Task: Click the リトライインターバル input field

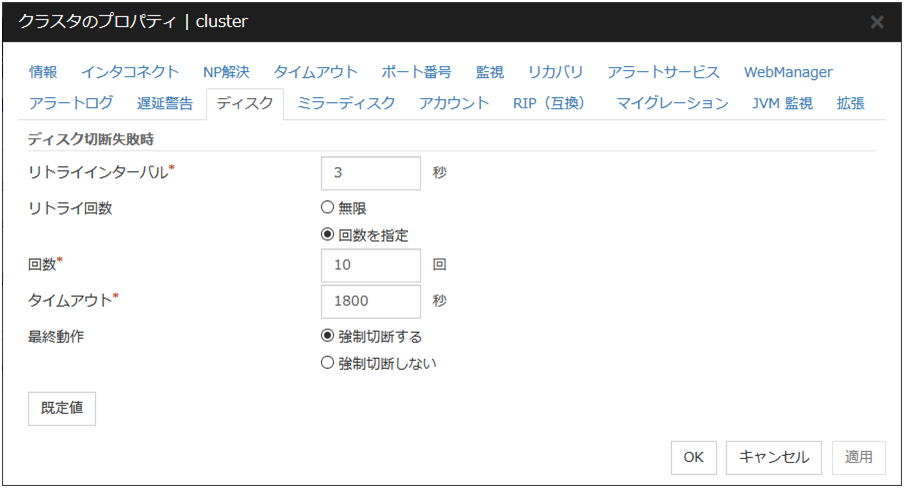Action: point(371,172)
